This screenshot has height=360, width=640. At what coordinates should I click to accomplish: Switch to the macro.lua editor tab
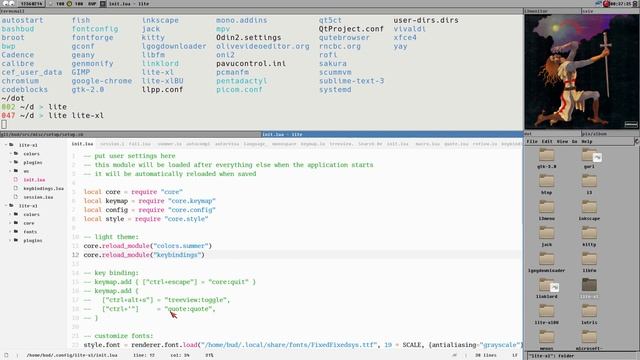coord(427,144)
